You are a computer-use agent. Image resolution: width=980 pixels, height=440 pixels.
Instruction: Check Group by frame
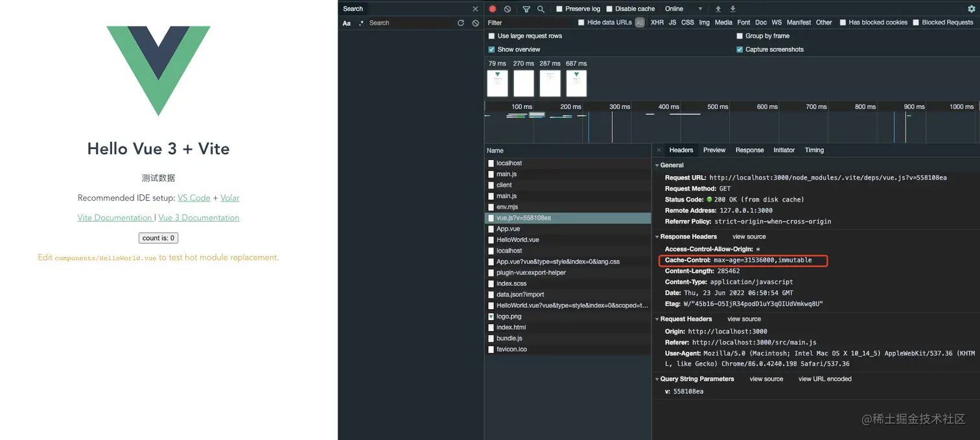(740, 36)
